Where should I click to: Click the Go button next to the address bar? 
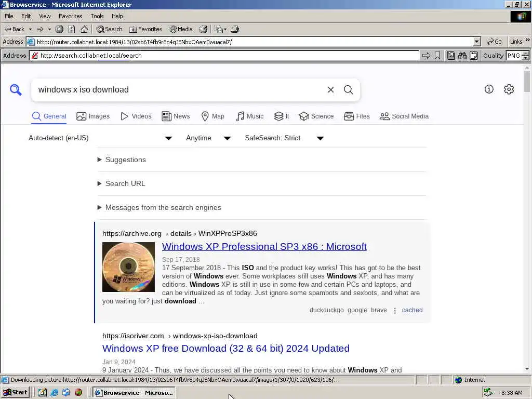(495, 42)
